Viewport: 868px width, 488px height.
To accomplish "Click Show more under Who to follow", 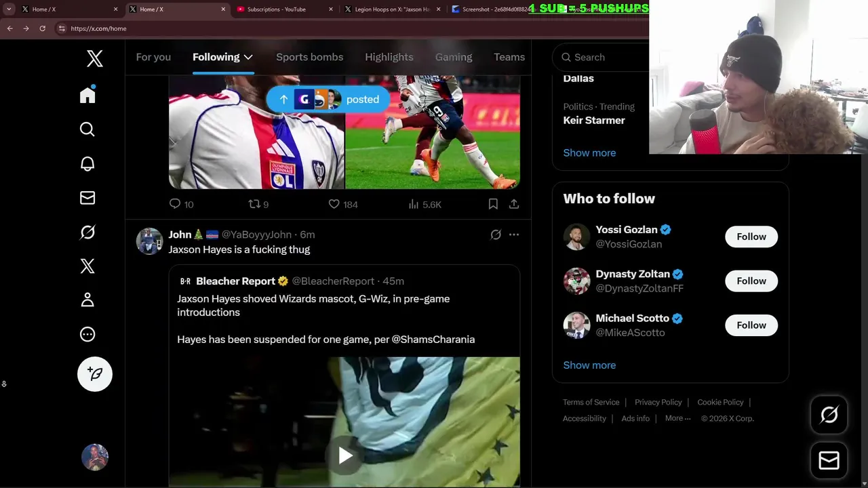I will tap(589, 365).
